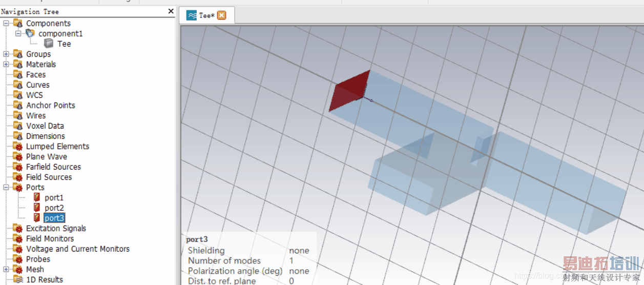This screenshot has height=285, width=644.
Task: Click the Field Monitors folder icon
Action: coord(18,238)
